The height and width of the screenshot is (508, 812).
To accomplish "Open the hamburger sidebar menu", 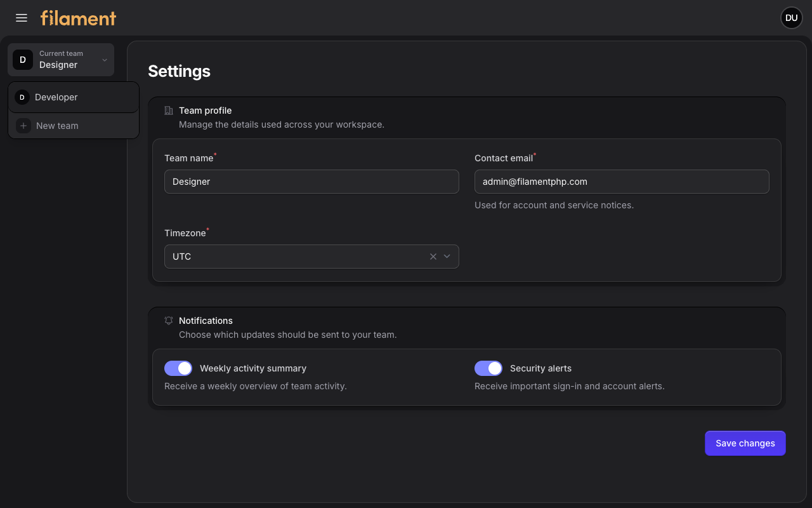I will 22,18.
